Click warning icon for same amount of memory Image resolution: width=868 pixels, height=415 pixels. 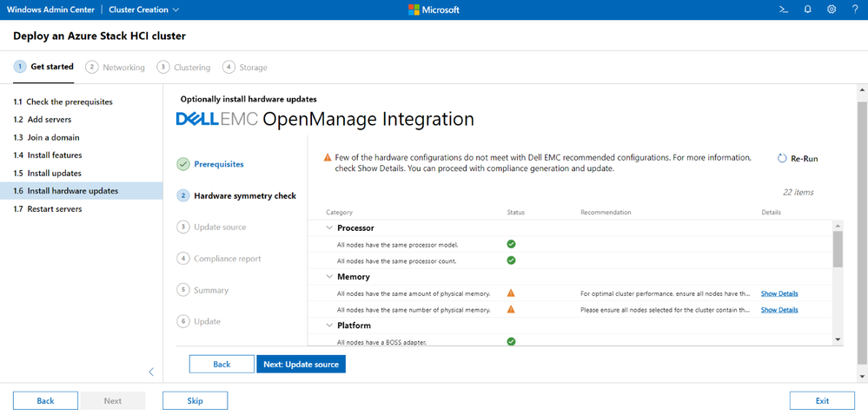pos(511,293)
